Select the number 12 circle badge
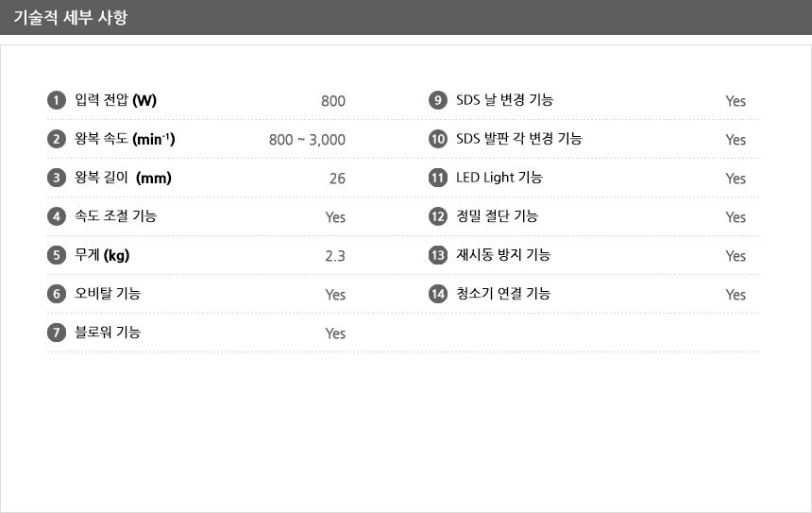Screen dimensions: 812x513 (x=437, y=216)
